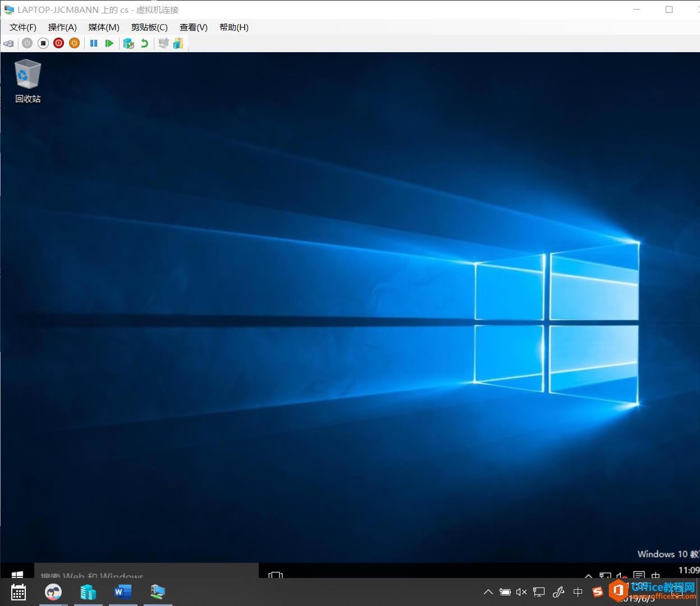Image resolution: width=700 pixels, height=606 pixels.
Task: Pause the virtual machine
Action: click(x=94, y=43)
